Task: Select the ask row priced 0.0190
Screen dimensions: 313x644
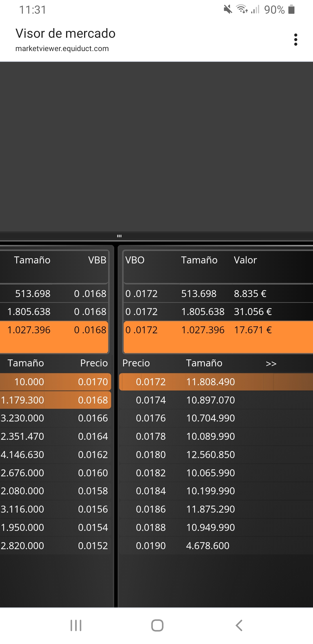Action: 216,546
